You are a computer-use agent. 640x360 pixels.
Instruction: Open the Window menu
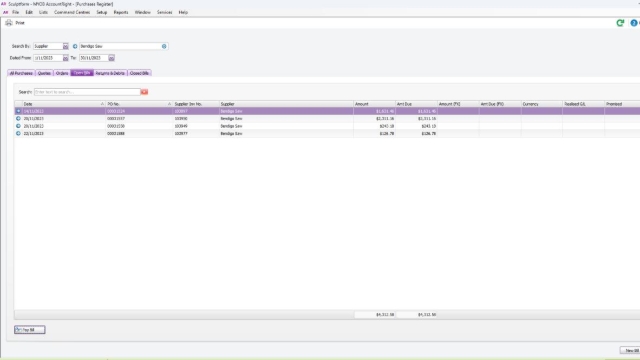coord(143,12)
